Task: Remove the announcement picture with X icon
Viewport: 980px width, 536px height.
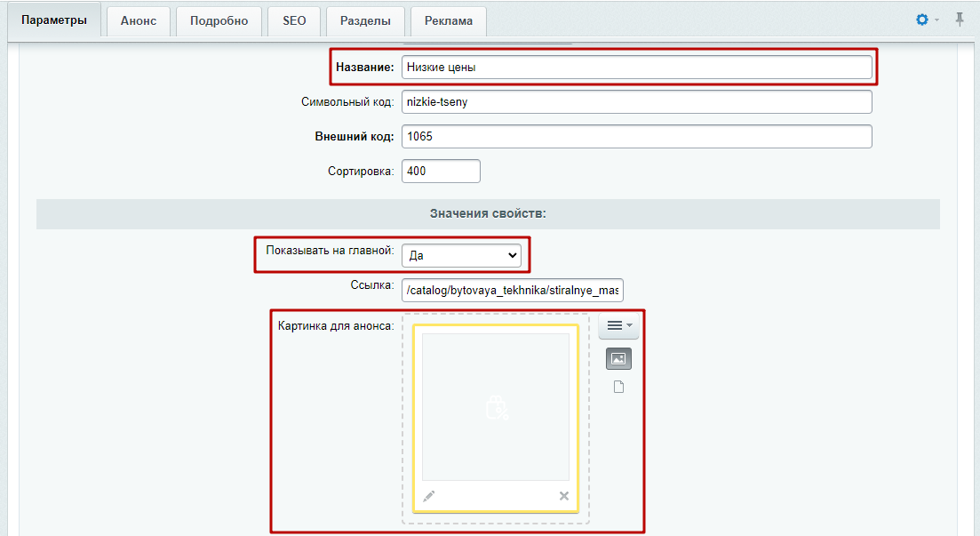Action: (564, 496)
